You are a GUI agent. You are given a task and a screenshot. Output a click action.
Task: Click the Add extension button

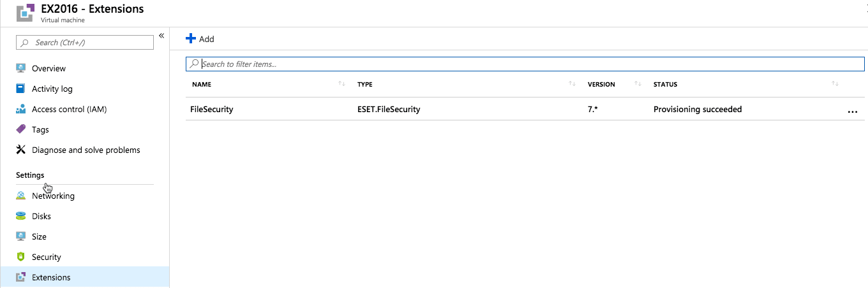click(200, 39)
